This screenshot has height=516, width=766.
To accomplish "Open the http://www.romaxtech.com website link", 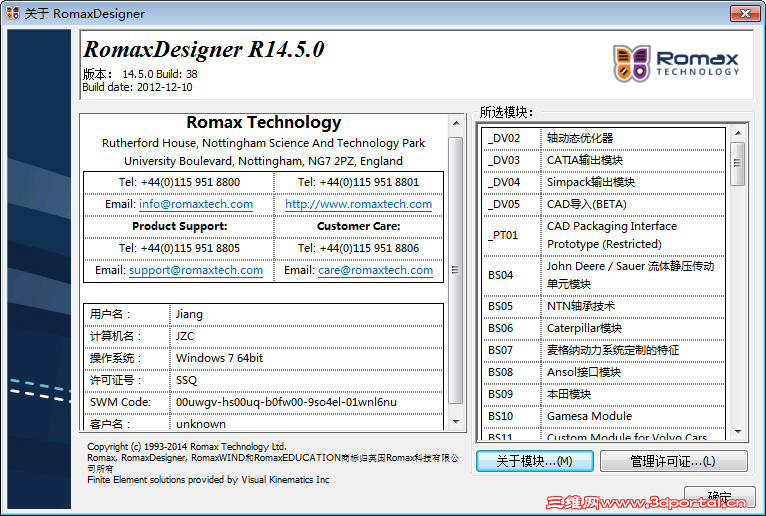I will pos(359,204).
